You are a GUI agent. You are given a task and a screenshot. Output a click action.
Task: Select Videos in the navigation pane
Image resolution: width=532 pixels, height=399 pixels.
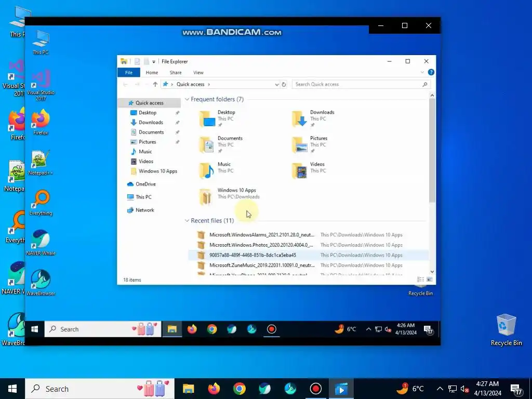point(145,162)
